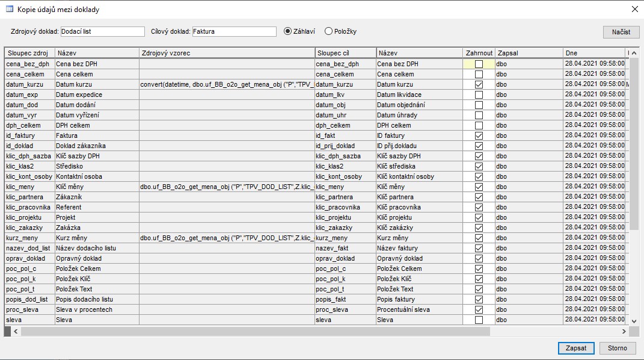Click the window title icon beside Kopie údajů
This screenshot has width=644, height=360.
9,9
